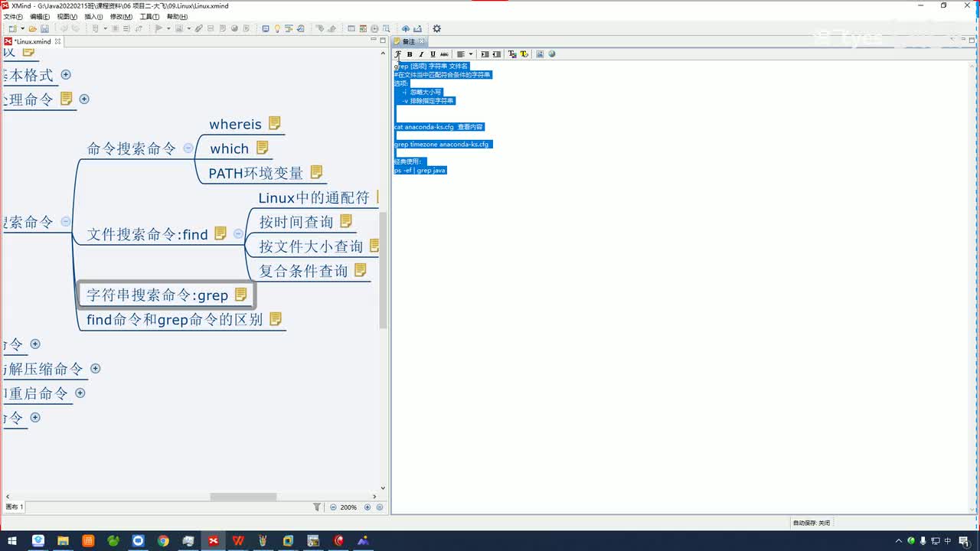The image size is (980, 551).
Task: Click the insert image icon in notes
Action: click(540, 54)
